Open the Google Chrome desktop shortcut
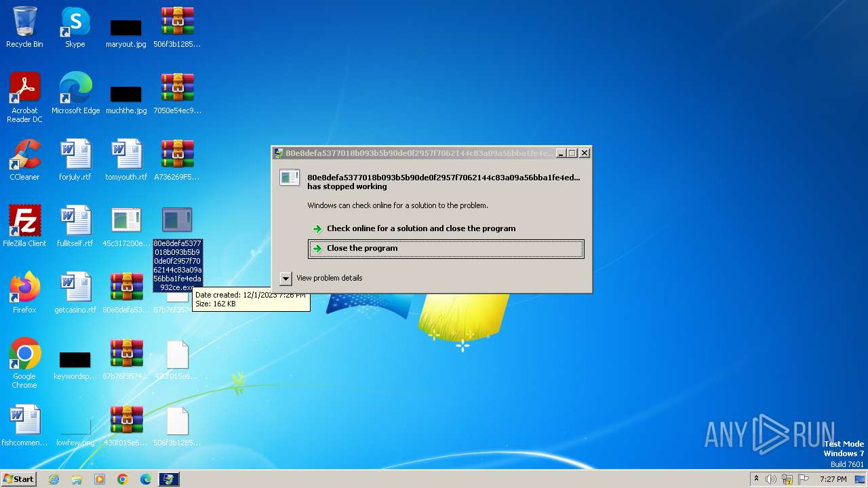The width and height of the screenshot is (868, 488). coord(24,363)
